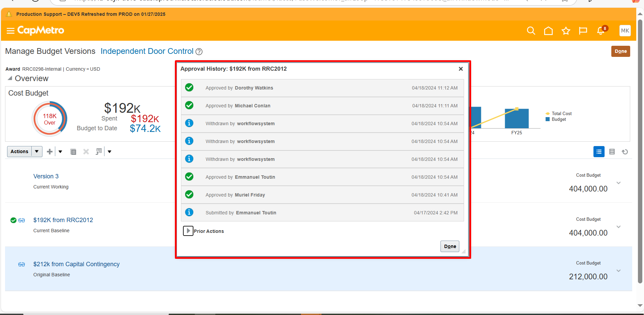Open the $212k from Capital Contingency link

tap(76, 264)
